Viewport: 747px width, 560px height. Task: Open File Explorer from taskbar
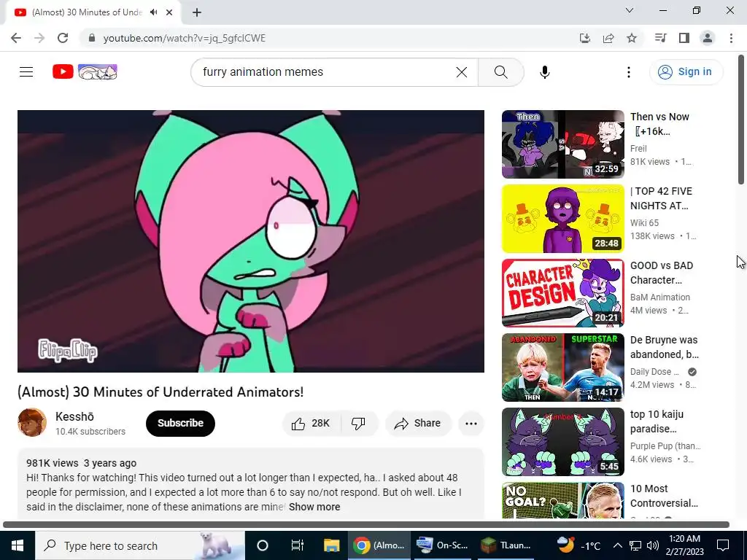pyautogui.click(x=332, y=545)
